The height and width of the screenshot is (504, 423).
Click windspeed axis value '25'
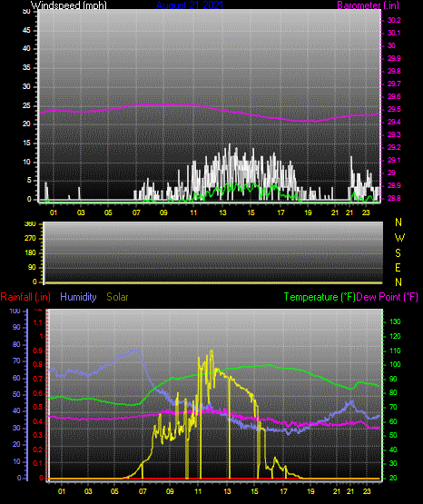pos(26,105)
